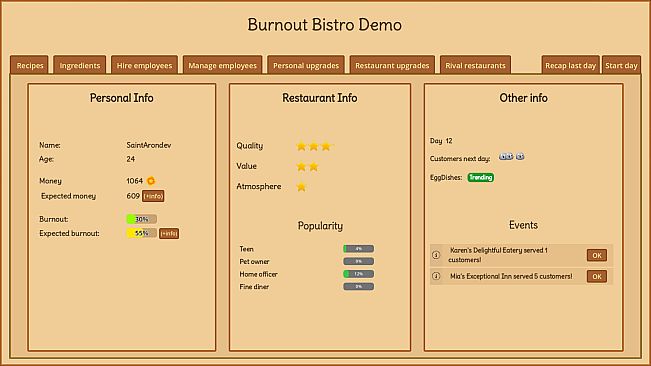651x366 pixels.
Task: Dismiss Mia's Exceptional Inn event with OK
Action: point(597,276)
